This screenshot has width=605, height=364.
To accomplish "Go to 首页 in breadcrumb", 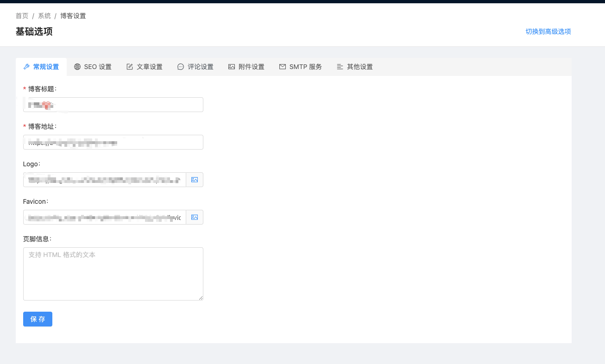I will (22, 16).
